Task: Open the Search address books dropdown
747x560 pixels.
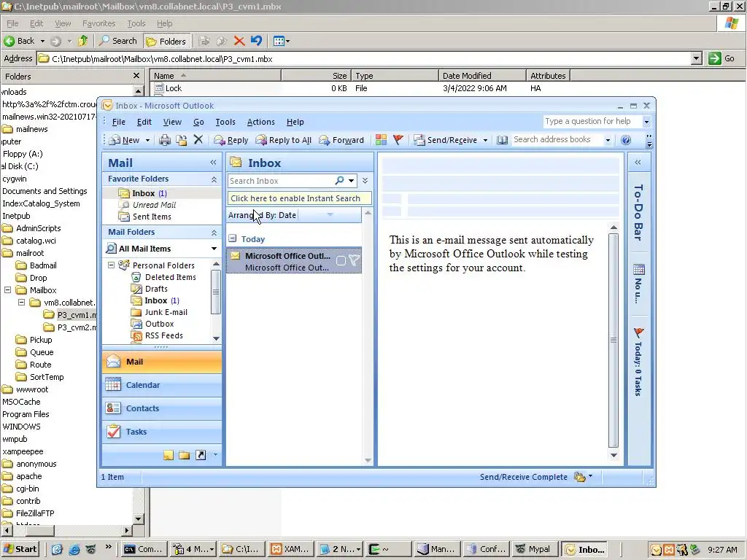Action: click(608, 140)
